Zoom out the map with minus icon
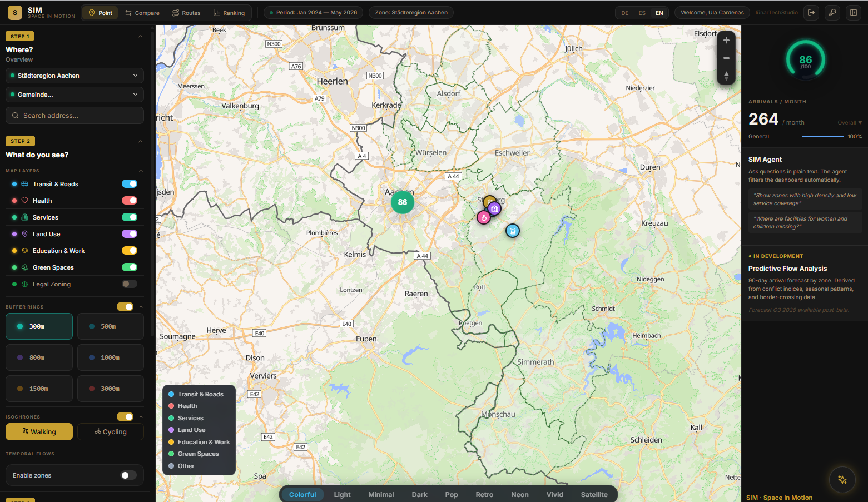868x502 pixels. click(726, 58)
